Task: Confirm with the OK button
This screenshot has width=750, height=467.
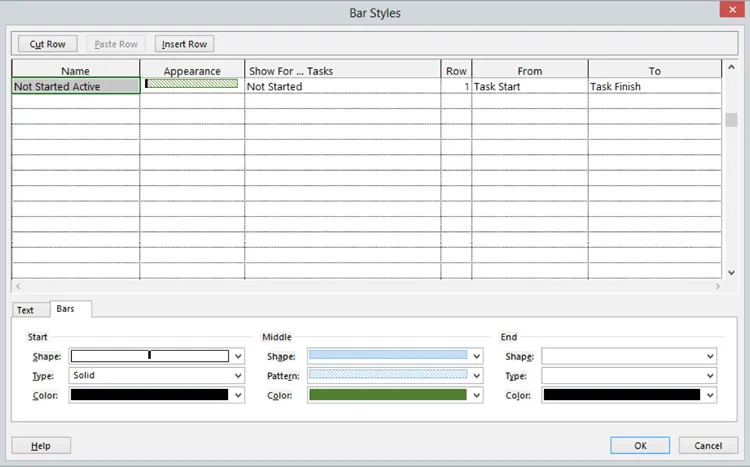Action: 640,445
